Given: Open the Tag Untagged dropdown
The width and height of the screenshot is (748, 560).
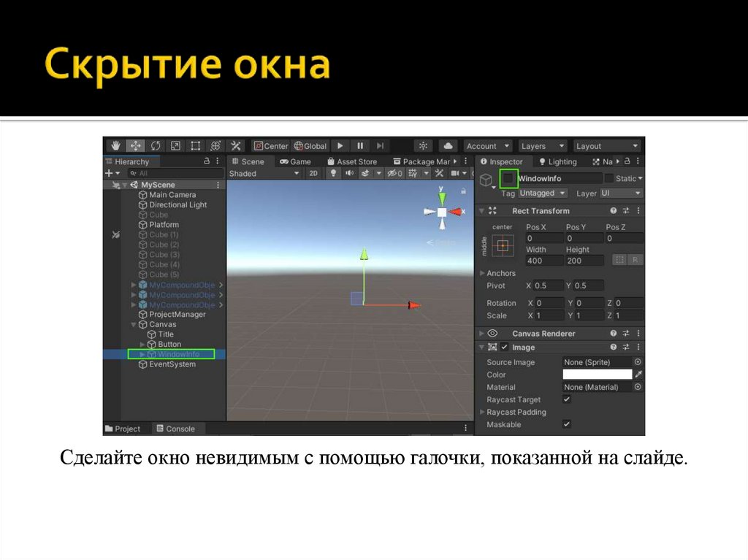Looking at the screenshot, I should pos(543,193).
